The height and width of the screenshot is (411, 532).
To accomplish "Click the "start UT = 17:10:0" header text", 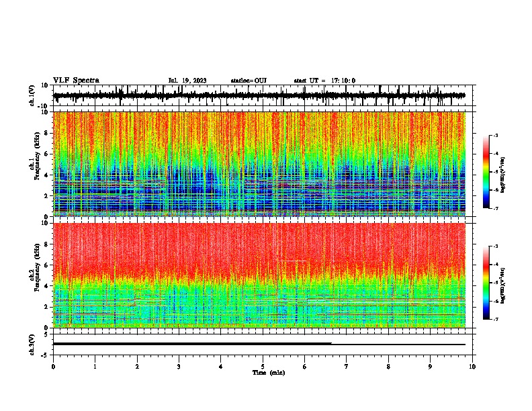I will click(324, 81).
